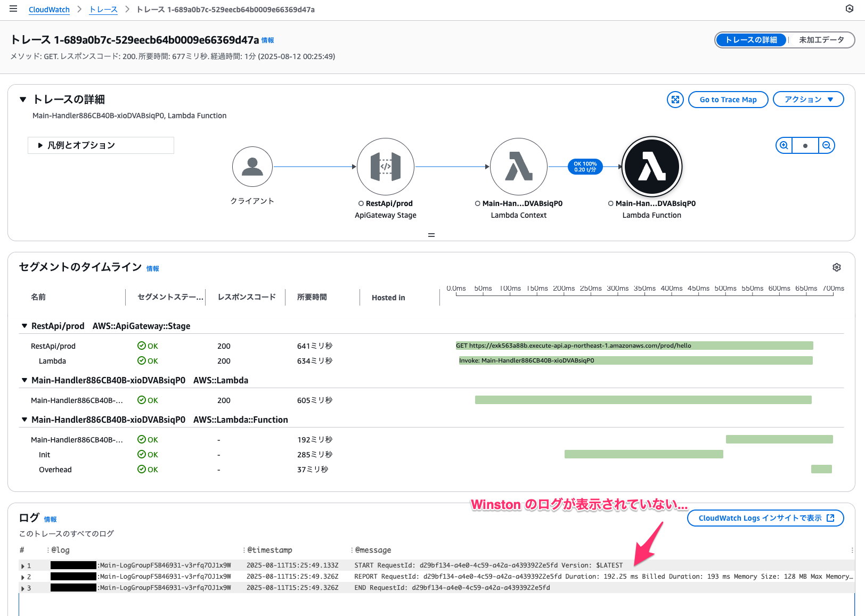Open the hamburger navigation menu
The image size is (865, 616).
13,9
